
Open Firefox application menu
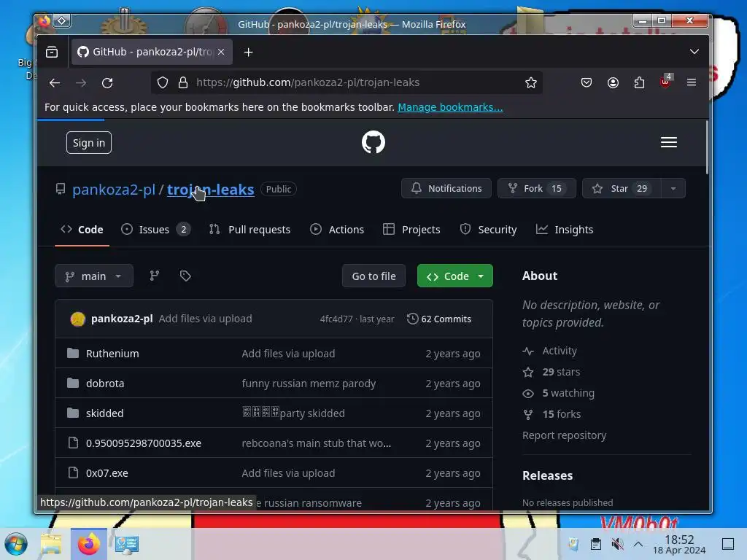click(x=692, y=82)
